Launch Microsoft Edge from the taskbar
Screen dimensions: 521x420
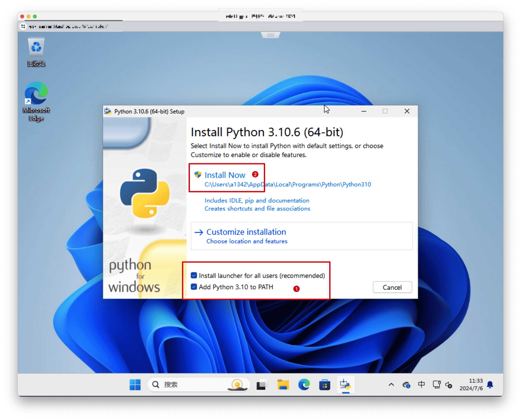(304, 384)
